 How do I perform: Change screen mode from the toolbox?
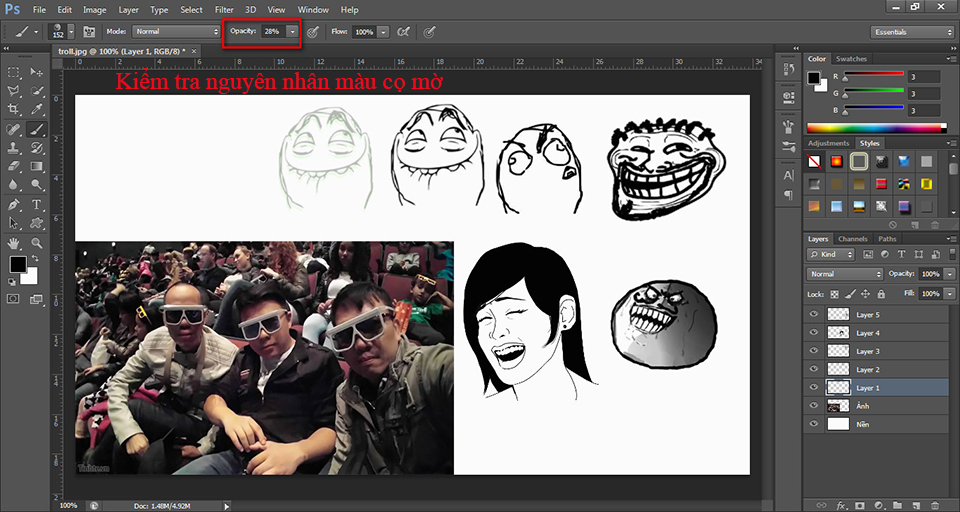click(x=37, y=299)
